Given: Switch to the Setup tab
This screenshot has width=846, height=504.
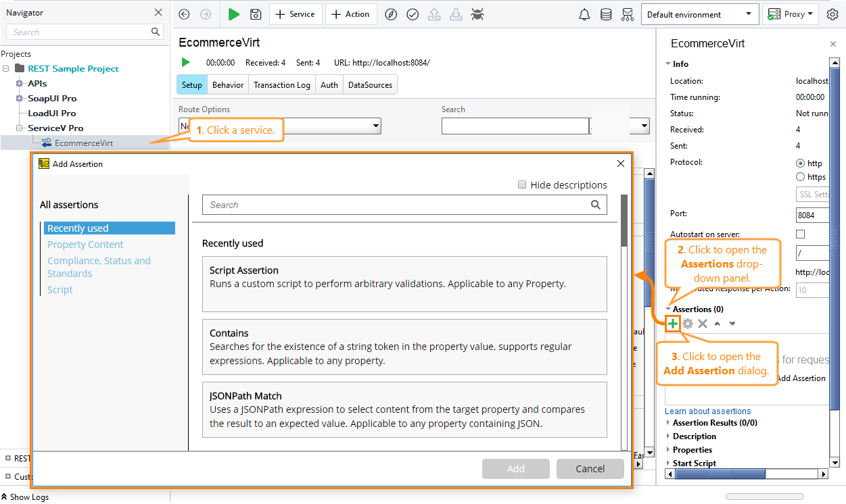Looking at the screenshot, I should click(192, 85).
